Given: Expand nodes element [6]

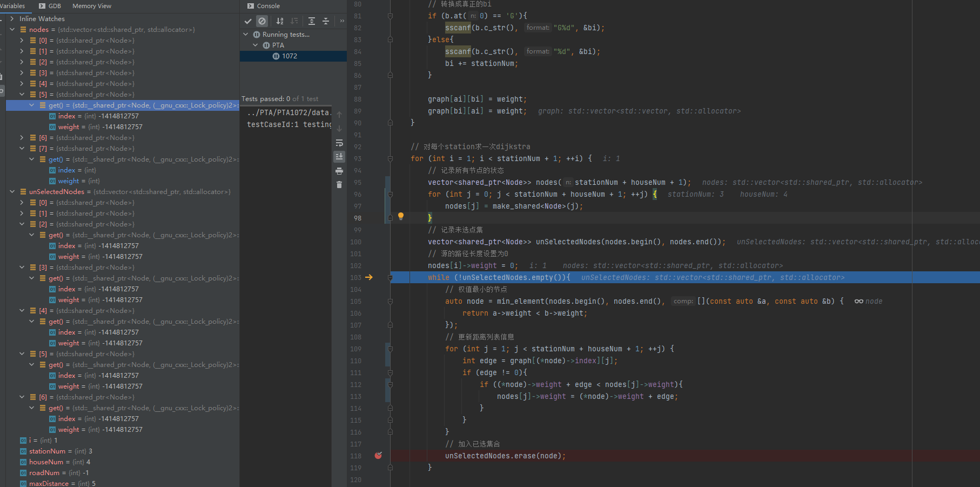Looking at the screenshot, I should pyautogui.click(x=22, y=138).
